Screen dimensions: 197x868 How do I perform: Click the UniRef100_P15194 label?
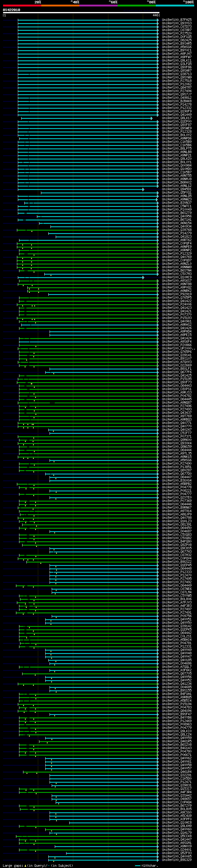[x=176, y=704]
